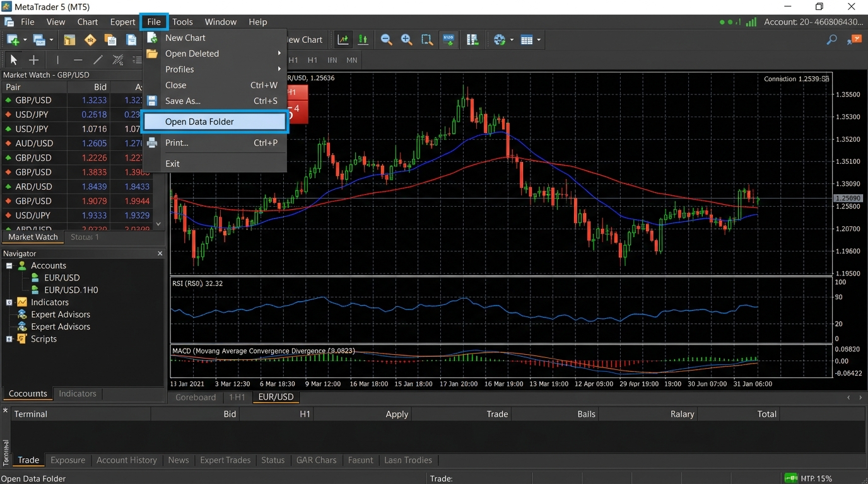Image resolution: width=868 pixels, height=484 pixels.
Task: Select the AUD/USD row in Market Watch
Action: pyautogui.click(x=78, y=143)
